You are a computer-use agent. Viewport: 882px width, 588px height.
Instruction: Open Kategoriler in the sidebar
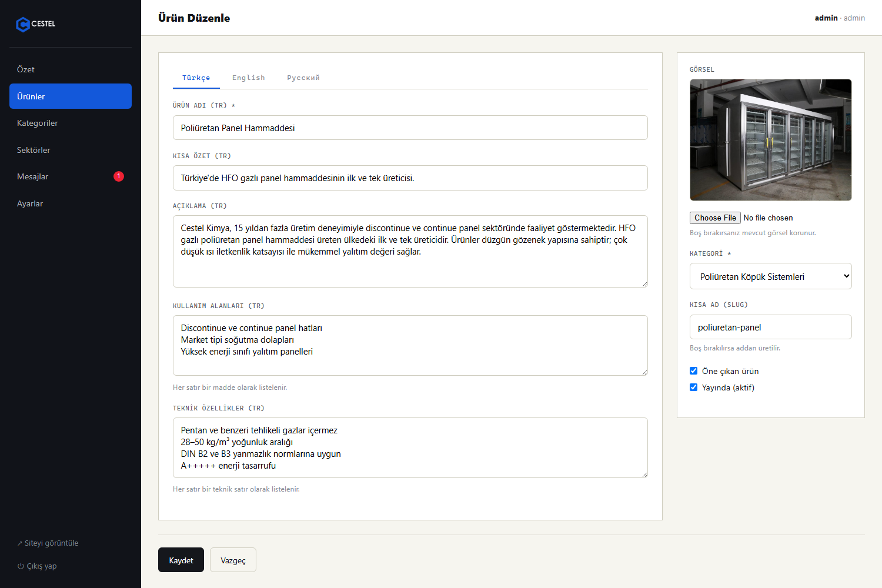coord(71,123)
